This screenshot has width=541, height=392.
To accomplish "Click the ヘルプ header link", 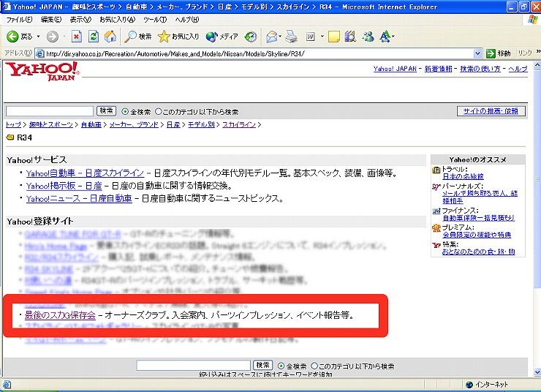I will (518, 69).
